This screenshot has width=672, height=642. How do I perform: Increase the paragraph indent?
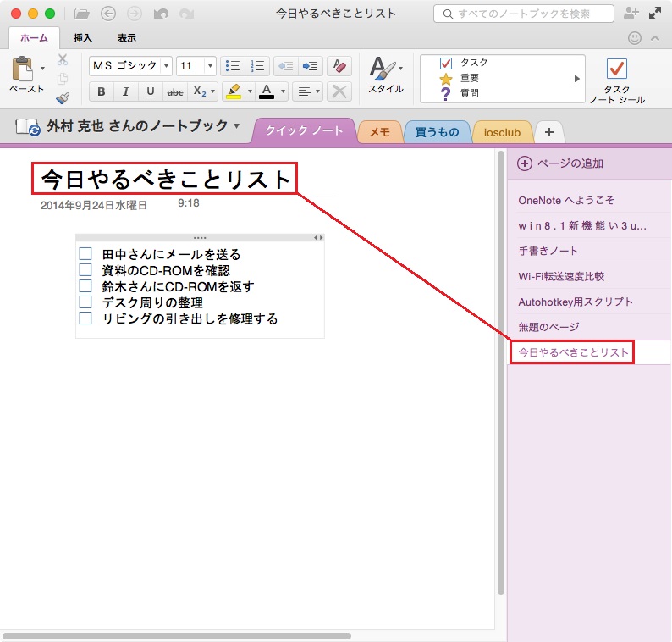[x=311, y=66]
